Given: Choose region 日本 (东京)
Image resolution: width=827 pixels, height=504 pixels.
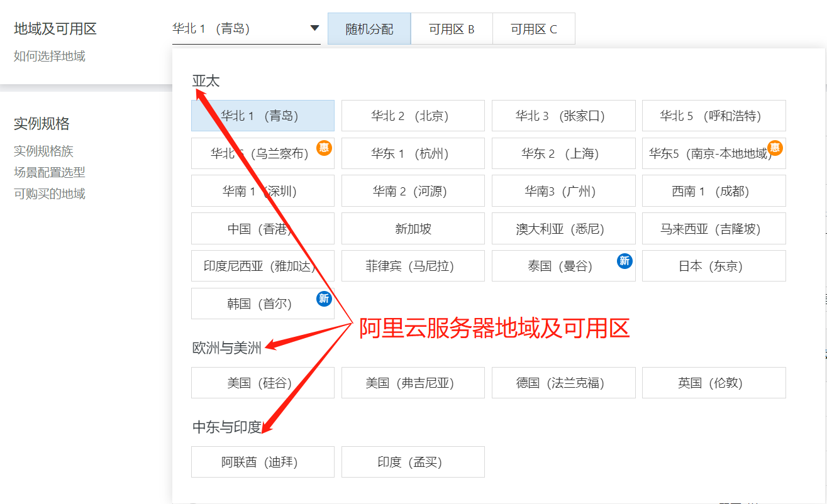Looking at the screenshot, I should (714, 266).
